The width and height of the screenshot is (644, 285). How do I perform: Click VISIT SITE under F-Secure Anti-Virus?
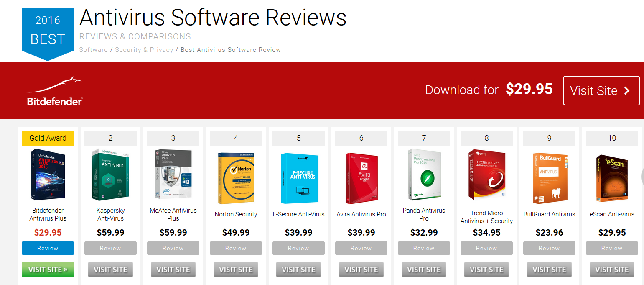click(x=298, y=270)
